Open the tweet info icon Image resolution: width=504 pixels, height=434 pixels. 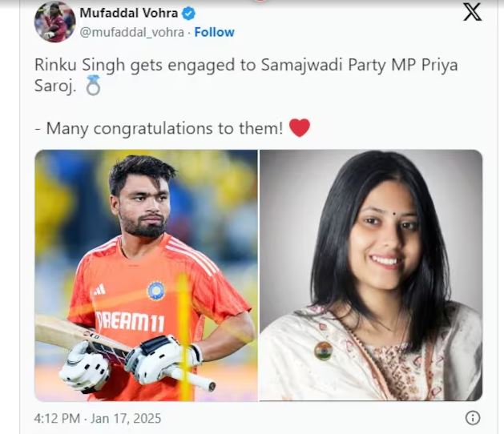coord(473,418)
